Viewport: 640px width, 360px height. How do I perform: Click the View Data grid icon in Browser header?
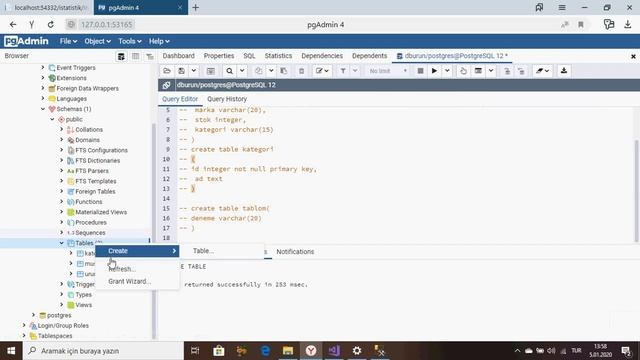(x=136, y=56)
